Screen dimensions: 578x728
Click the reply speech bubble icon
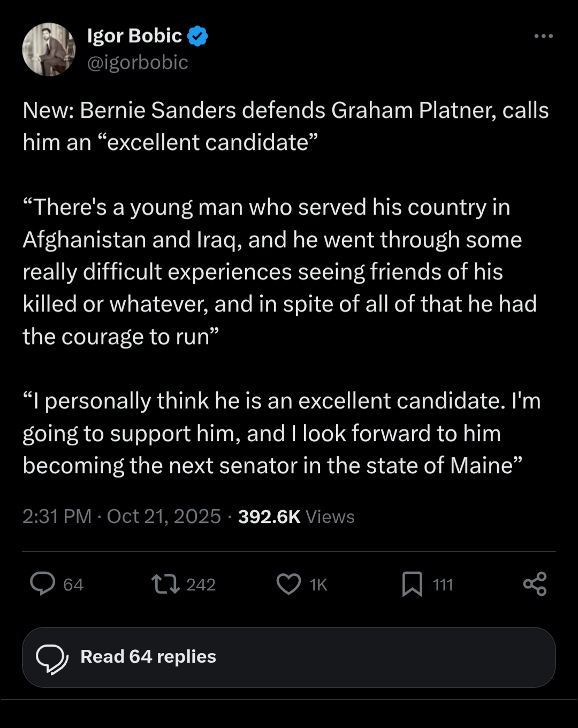click(43, 583)
